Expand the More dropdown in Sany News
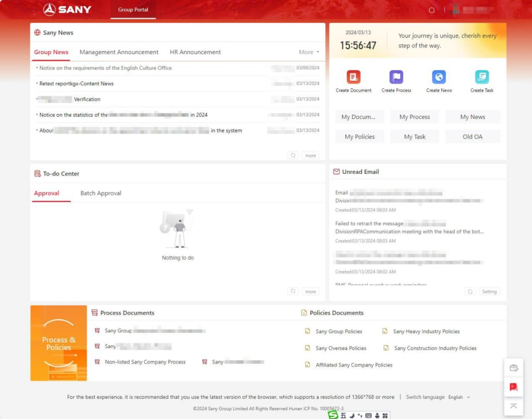The height and width of the screenshot is (419, 532). tap(309, 52)
